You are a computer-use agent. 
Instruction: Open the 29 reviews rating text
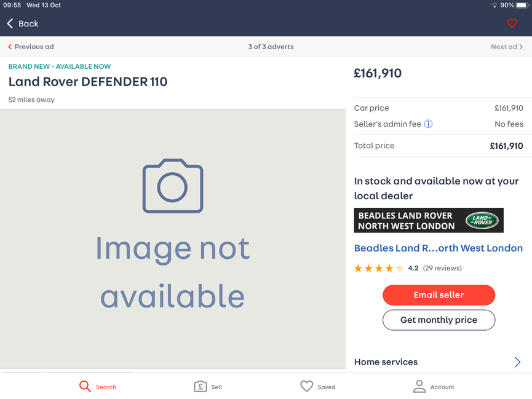click(442, 268)
